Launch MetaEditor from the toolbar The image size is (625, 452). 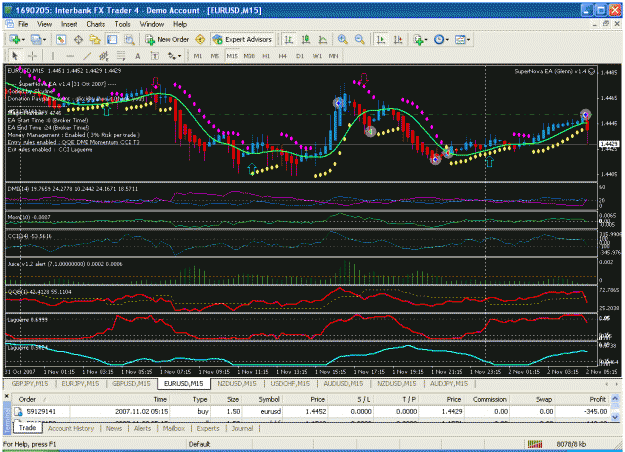(x=200, y=39)
